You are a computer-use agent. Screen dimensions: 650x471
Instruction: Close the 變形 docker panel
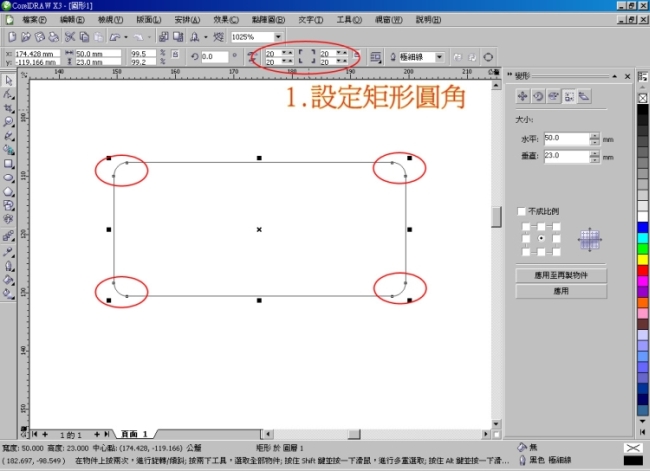(x=628, y=76)
